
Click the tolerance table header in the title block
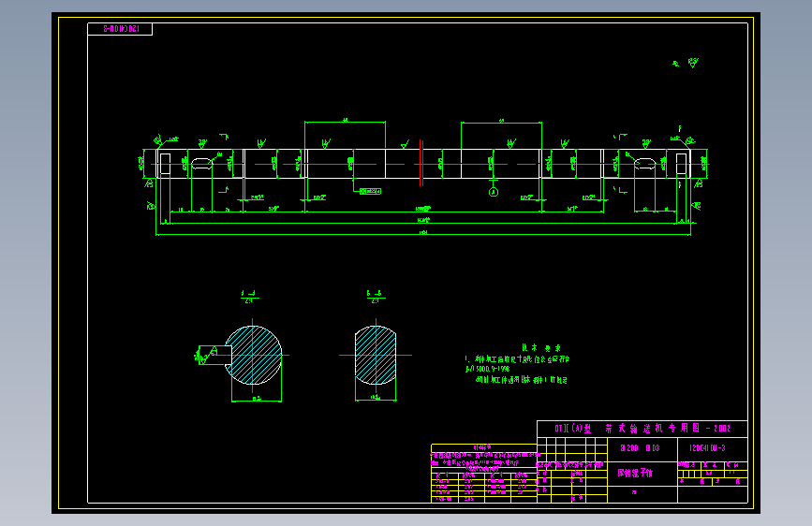tap(483, 446)
